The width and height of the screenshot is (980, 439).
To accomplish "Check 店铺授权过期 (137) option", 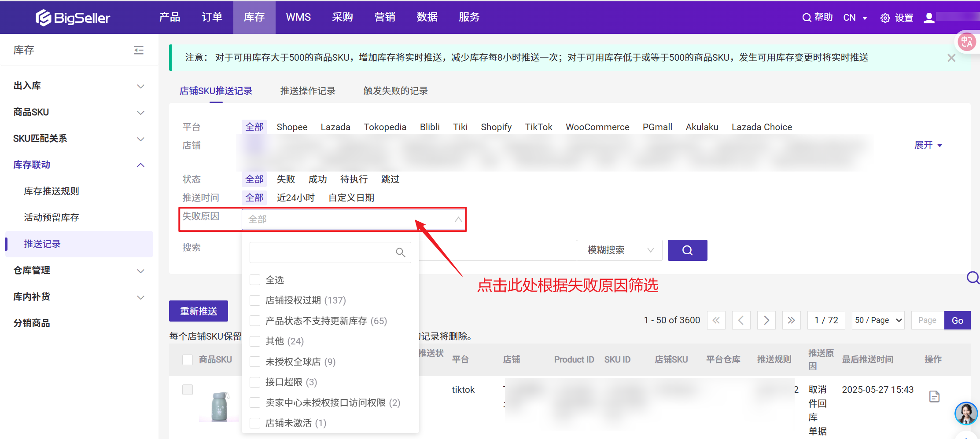I will (x=255, y=300).
